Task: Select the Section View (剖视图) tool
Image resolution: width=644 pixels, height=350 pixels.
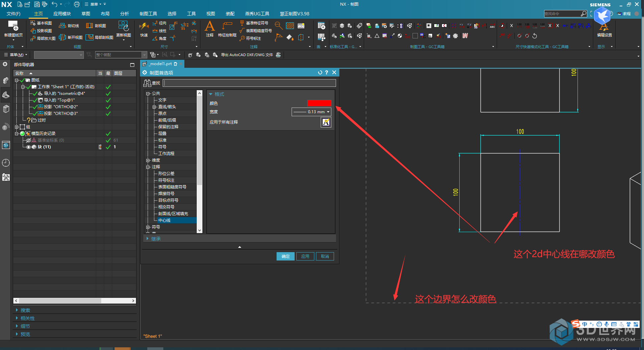Action: point(96,26)
